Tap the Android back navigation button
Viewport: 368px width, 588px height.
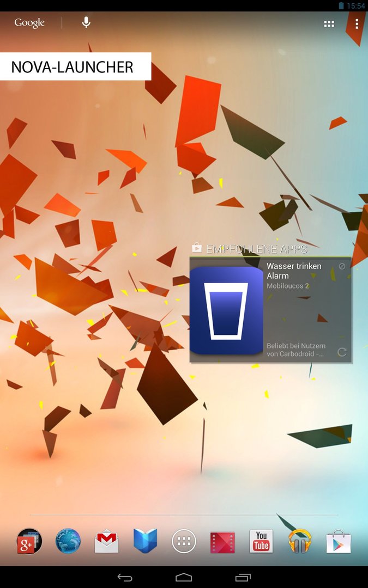[125, 577]
